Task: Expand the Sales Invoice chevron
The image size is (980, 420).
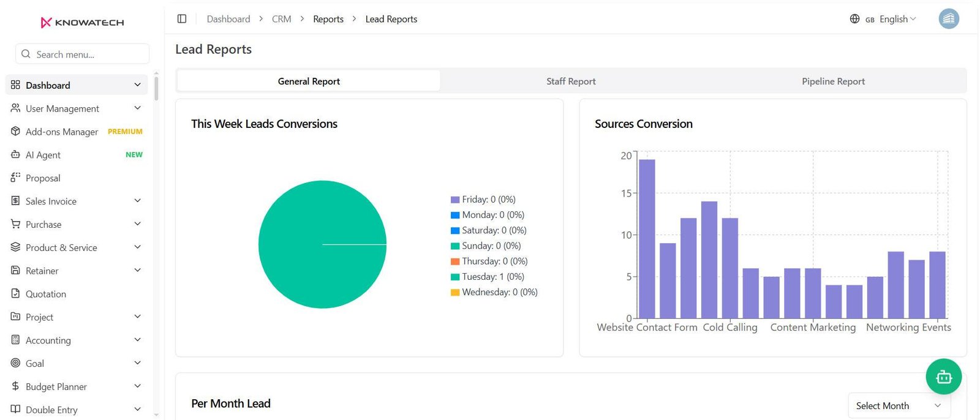Action: [x=137, y=201]
